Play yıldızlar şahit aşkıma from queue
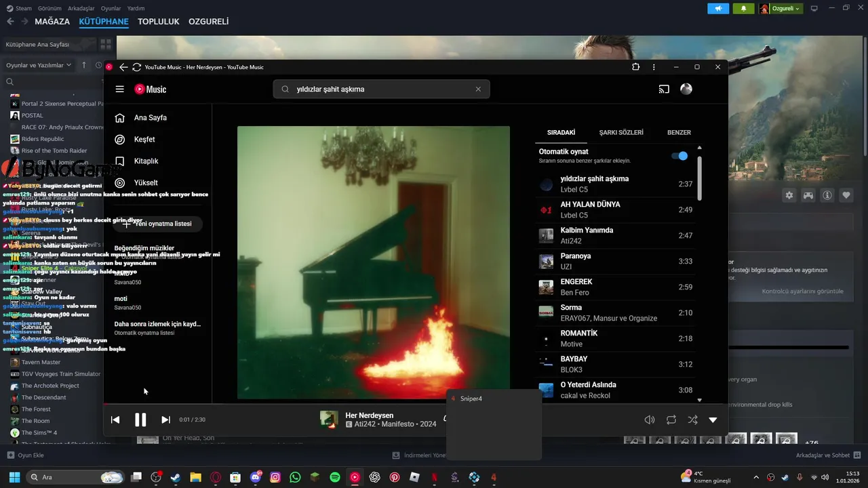Image resolution: width=868 pixels, height=488 pixels. (x=615, y=184)
